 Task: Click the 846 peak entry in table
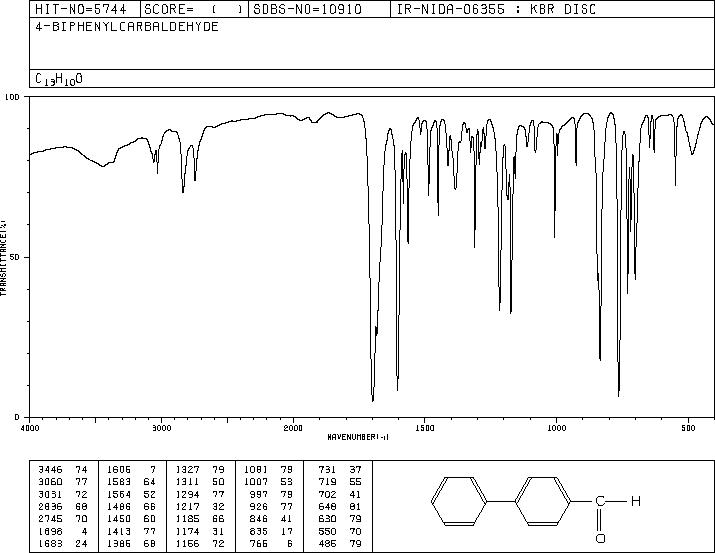(x=272, y=519)
